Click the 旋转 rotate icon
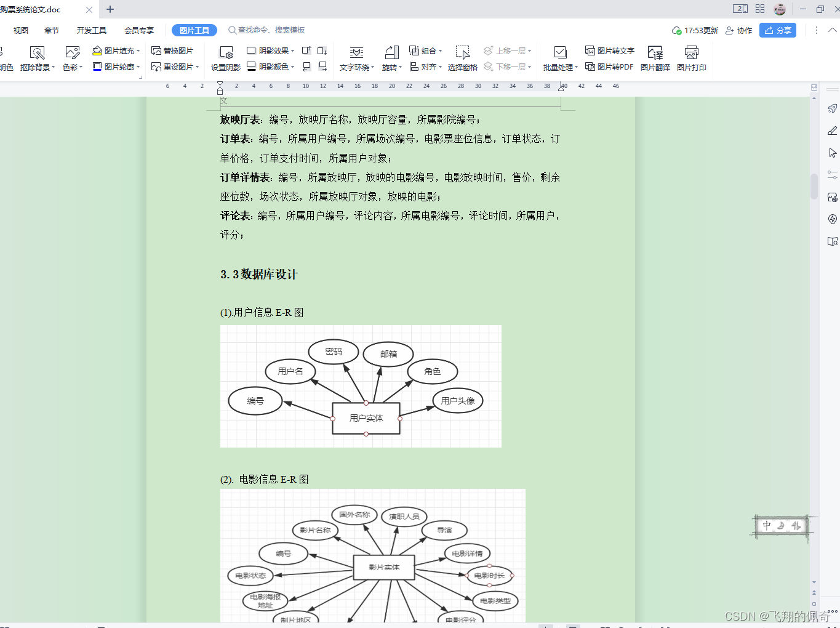The width and height of the screenshot is (840, 628). [392, 53]
